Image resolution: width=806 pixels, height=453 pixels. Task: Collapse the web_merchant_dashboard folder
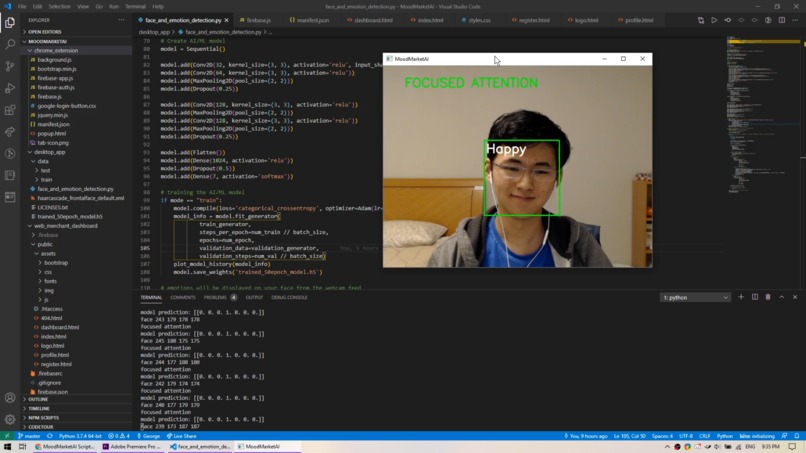tap(76, 226)
